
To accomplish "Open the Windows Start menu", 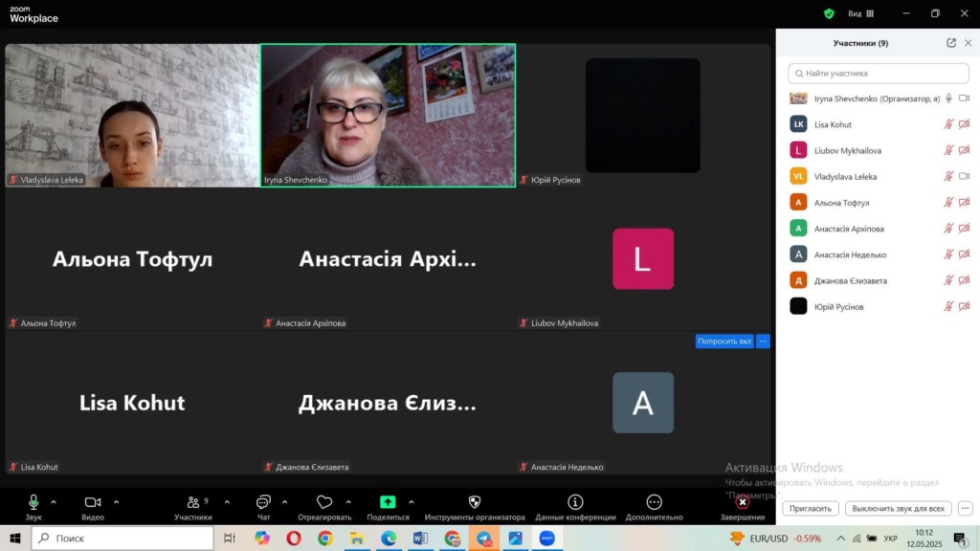I will coord(15,538).
